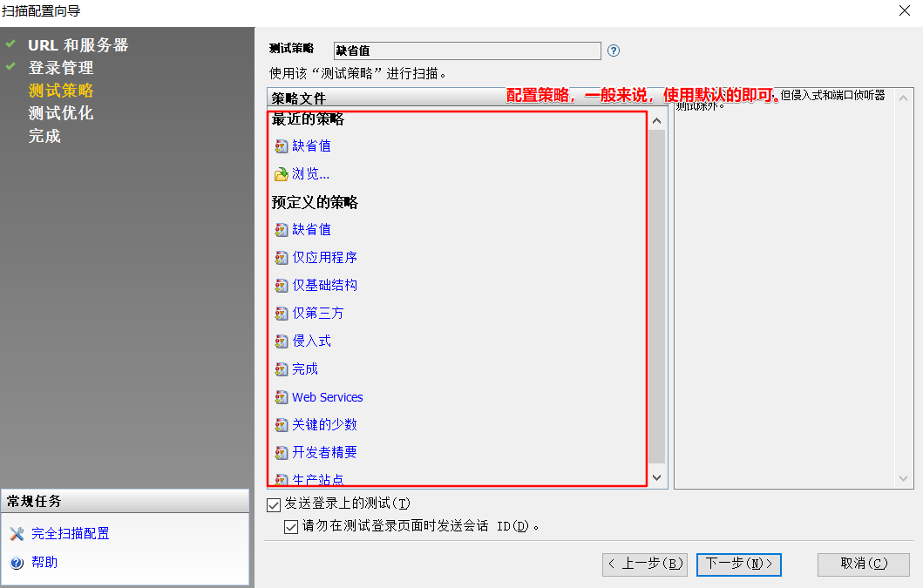Click the policy icon beside Web Services
Viewport: 923px width, 588px height.
click(282, 397)
